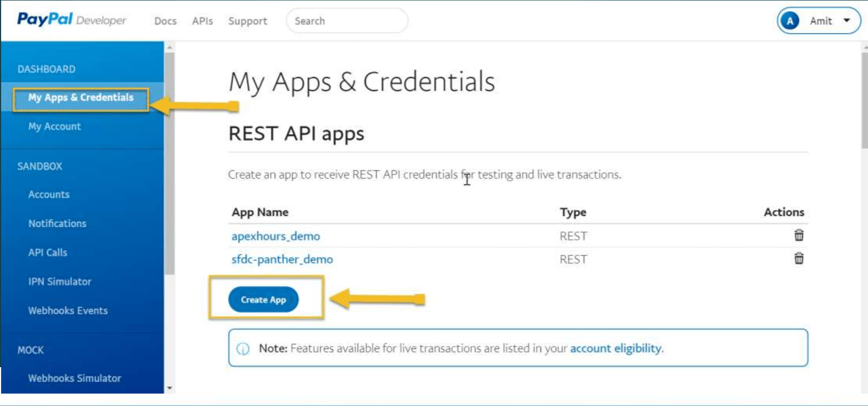This screenshot has height=406, width=868.
Task: Open the APIs menu
Action: click(202, 21)
